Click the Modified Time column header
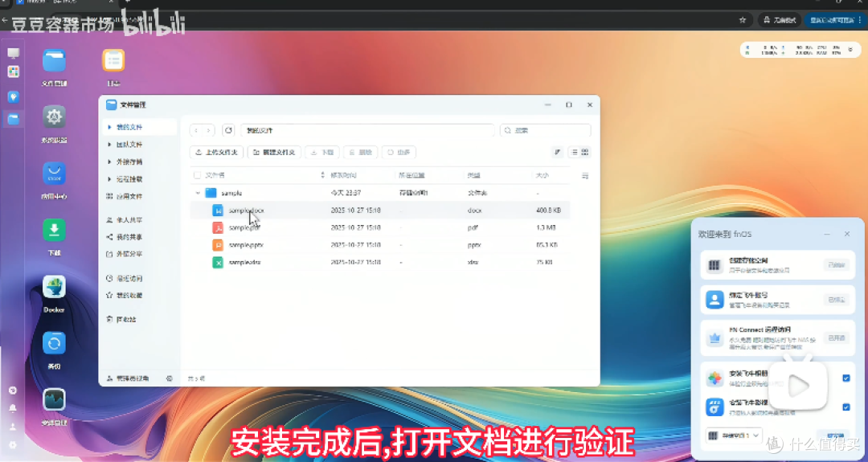This screenshot has width=868, height=462. pyautogui.click(x=343, y=175)
